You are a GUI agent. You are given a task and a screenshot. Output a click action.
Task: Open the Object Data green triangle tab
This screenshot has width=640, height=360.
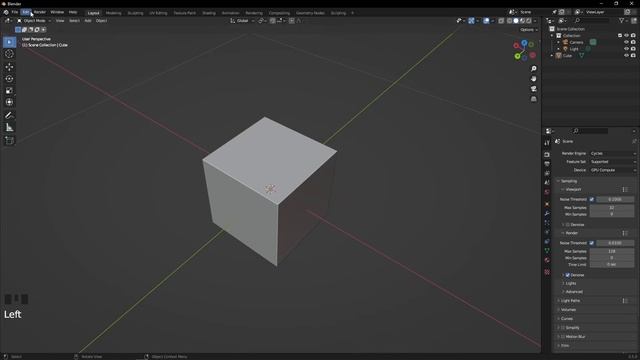click(x=547, y=251)
